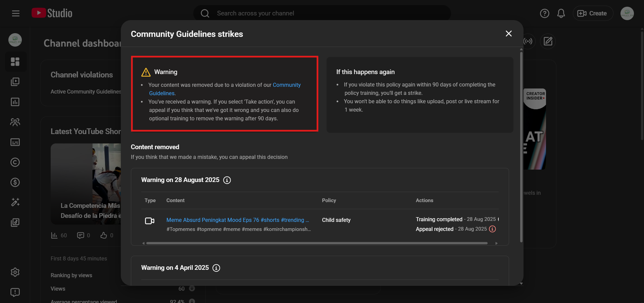Open the hamburger navigation menu

[15, 13]
